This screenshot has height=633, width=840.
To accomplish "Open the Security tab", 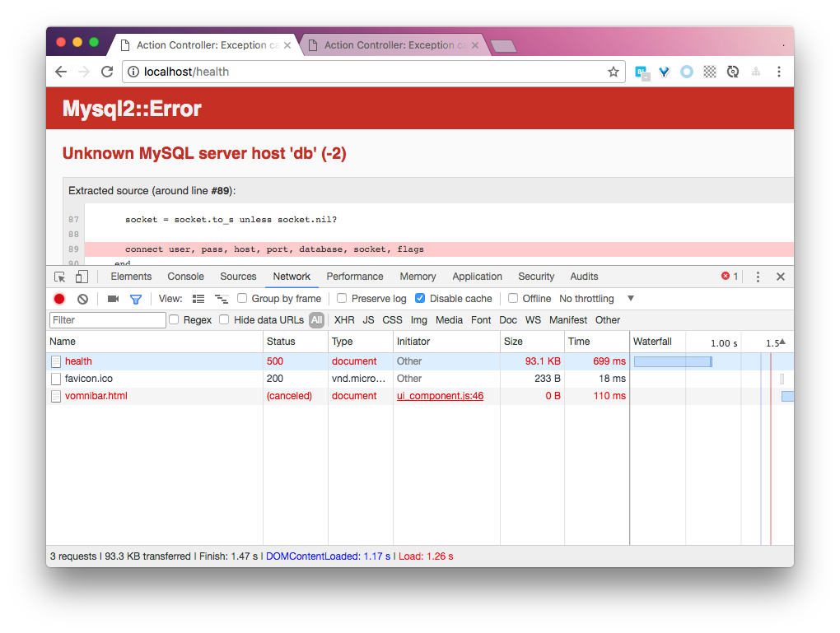I will coord(536,277).
